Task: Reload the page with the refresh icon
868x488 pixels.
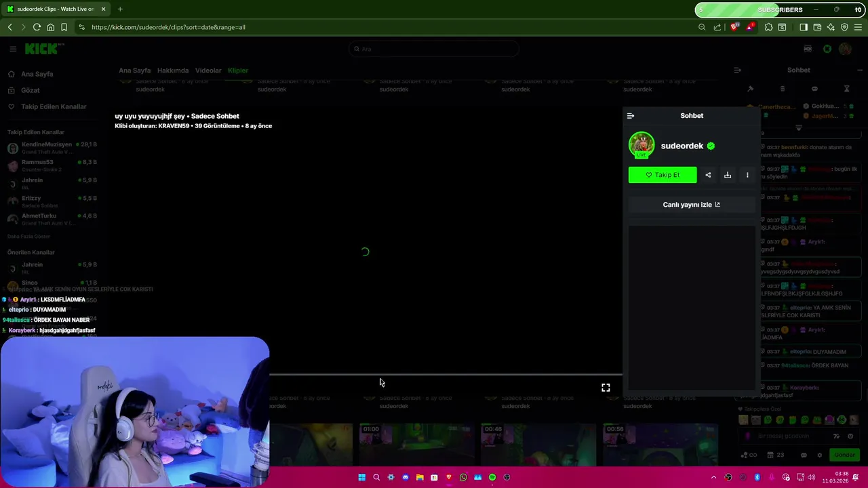Action: pyautogui.click(x=37, y=27)
